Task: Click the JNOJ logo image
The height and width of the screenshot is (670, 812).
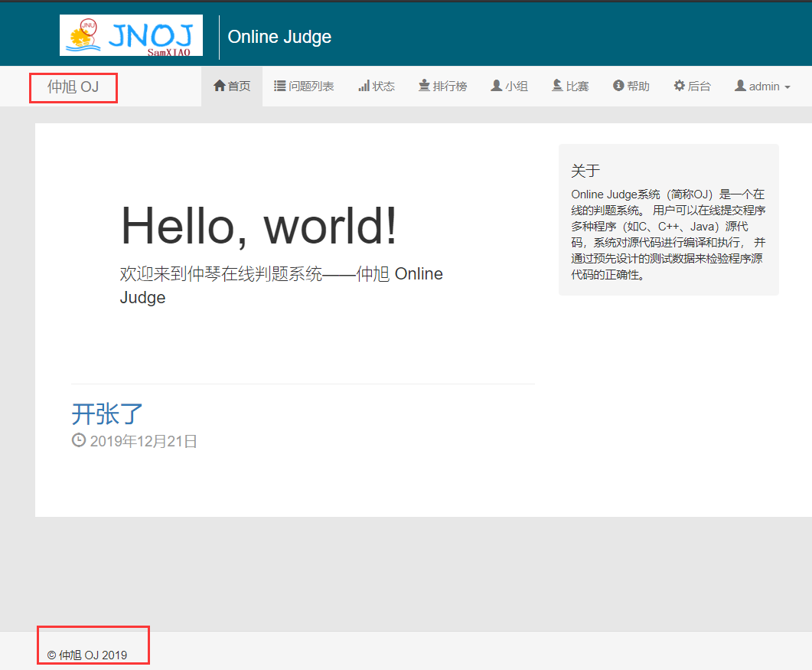Action: [131, 35]
